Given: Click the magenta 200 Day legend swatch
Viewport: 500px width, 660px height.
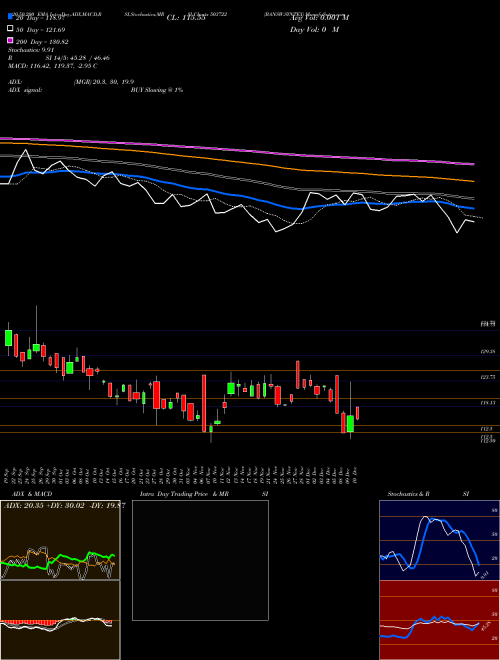Looking at the screenshot, I should pyautogui.click(x=11, y=40).
